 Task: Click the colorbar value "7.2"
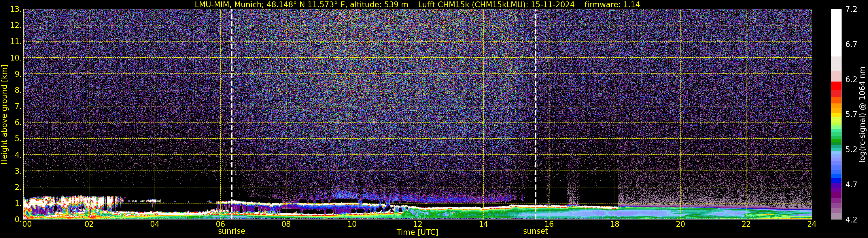(x=851, y=10)
